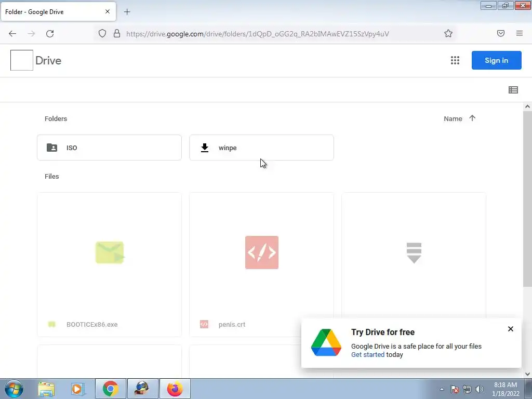
Task: Select the Firefox taskbar icon
Action: [175, 389]
